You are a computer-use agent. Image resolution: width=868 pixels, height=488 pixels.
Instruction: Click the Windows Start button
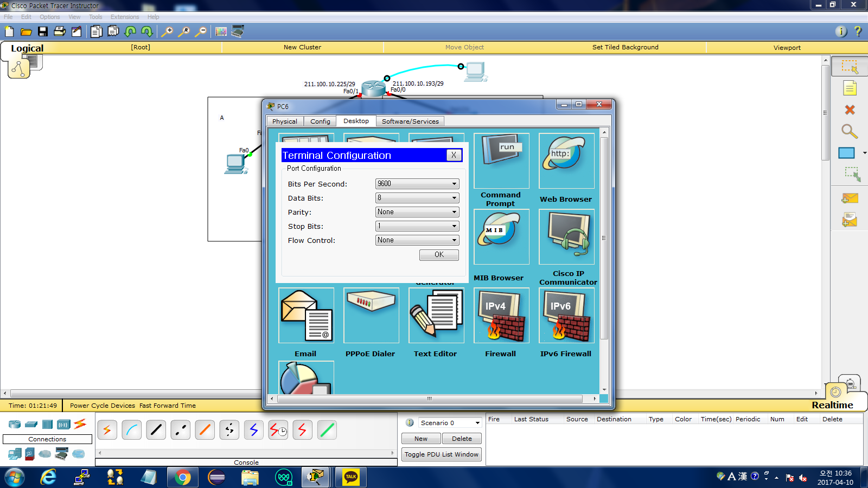click(x=15, y=477)
